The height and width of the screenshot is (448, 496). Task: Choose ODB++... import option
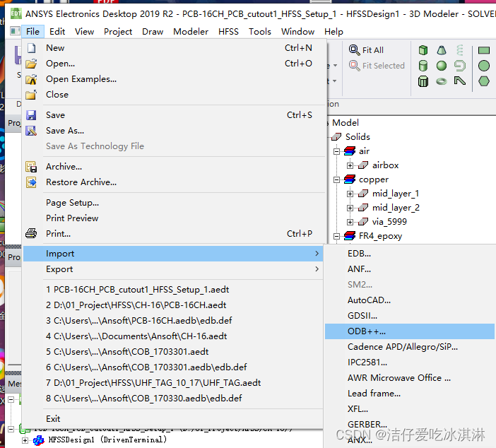410,331
